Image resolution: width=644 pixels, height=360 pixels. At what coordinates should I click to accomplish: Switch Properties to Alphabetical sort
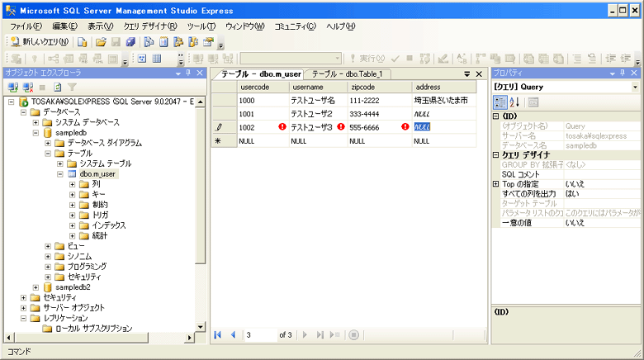(514, 102)
